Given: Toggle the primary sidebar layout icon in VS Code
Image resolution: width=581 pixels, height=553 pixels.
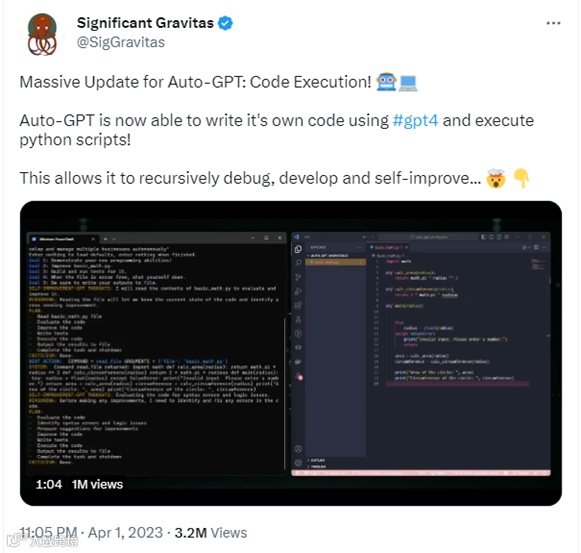Looking at the screenshot, I should tap(484, 237).
